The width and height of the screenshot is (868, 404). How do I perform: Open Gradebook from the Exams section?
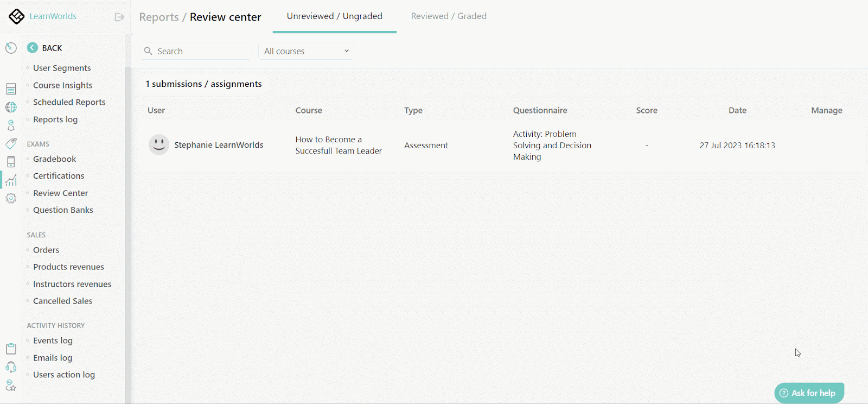point(54,159)
